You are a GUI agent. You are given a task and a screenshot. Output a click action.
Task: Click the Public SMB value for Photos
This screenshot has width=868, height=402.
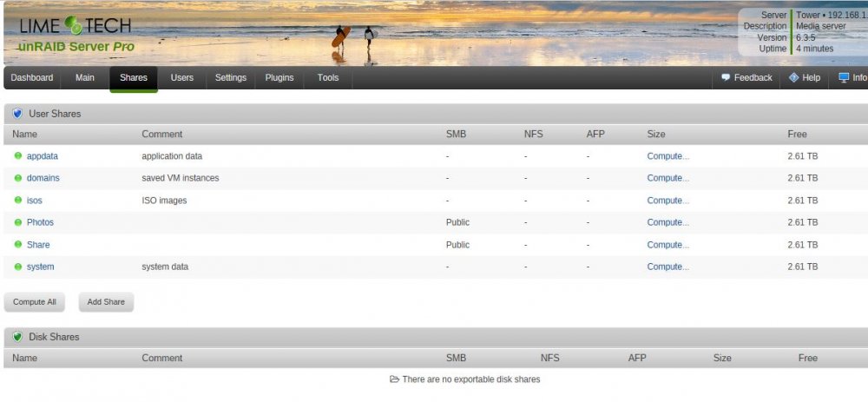(457, 222)
